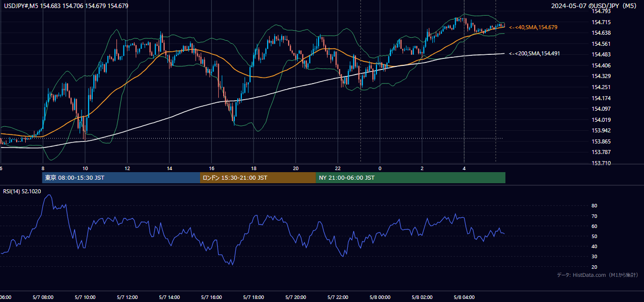
Task: Click RSI axis level 30
Action: click(x=595, y=257)
